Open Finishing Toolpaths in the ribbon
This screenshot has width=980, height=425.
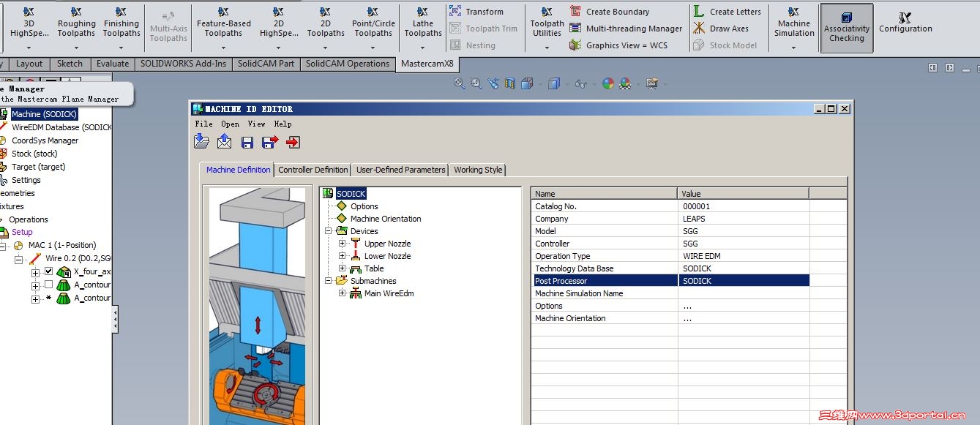[x=121, y=28]
